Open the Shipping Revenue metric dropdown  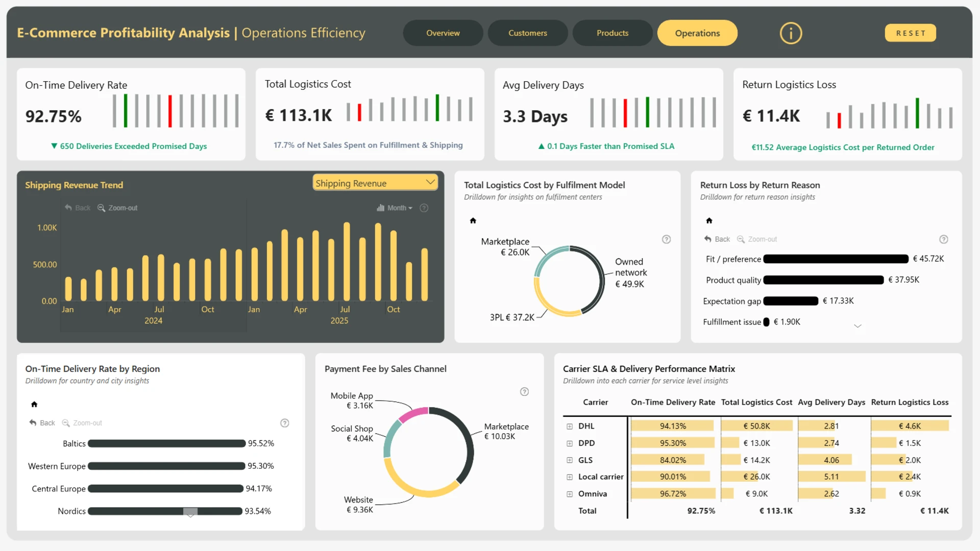(x=375, y=183)
